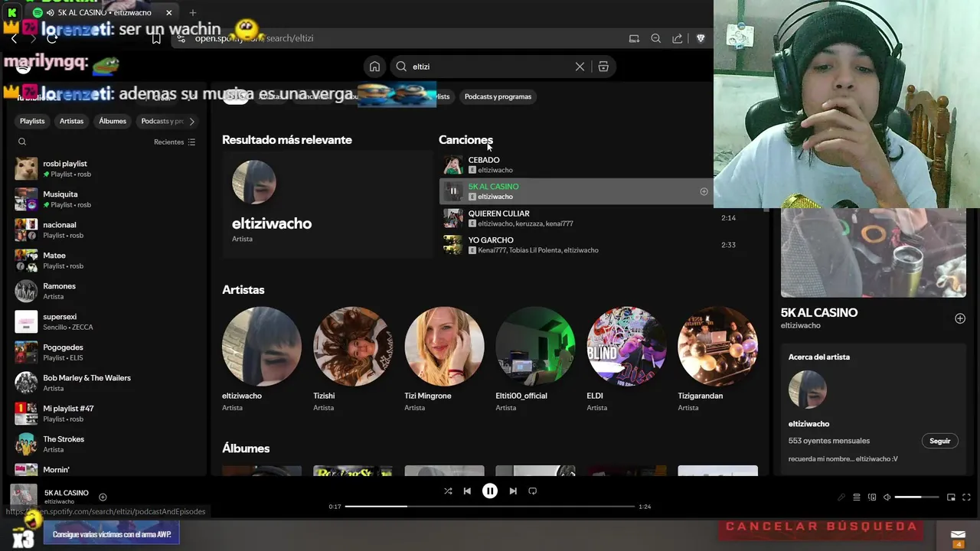Open the browser zoom magnifier icon
This screenshot has width=980, height=551.
point(655,38)
